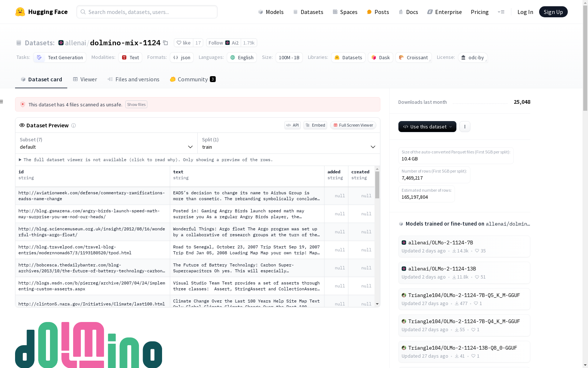
Task: Toggle the left sidebar menu icon
Action: (x=2, y=102)
